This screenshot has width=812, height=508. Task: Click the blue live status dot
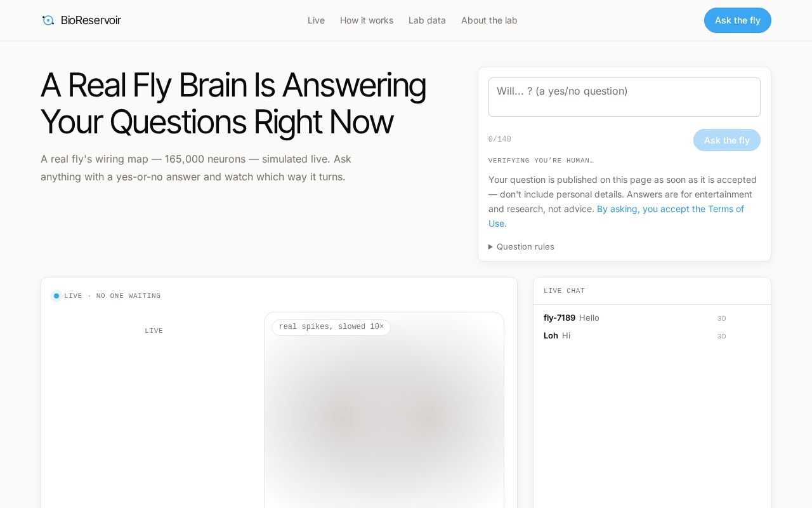[x=56, y=296]
